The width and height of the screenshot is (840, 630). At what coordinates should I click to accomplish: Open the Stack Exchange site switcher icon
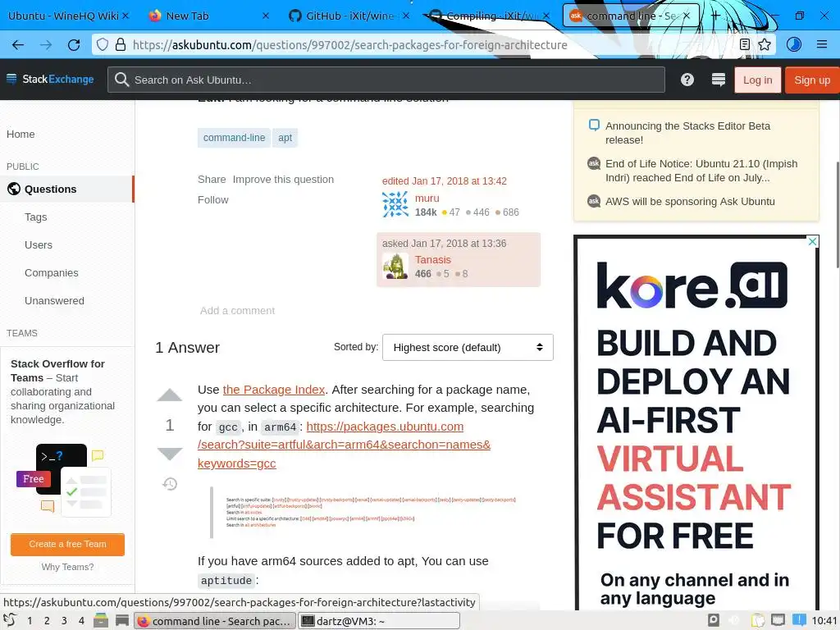(719, 80)
